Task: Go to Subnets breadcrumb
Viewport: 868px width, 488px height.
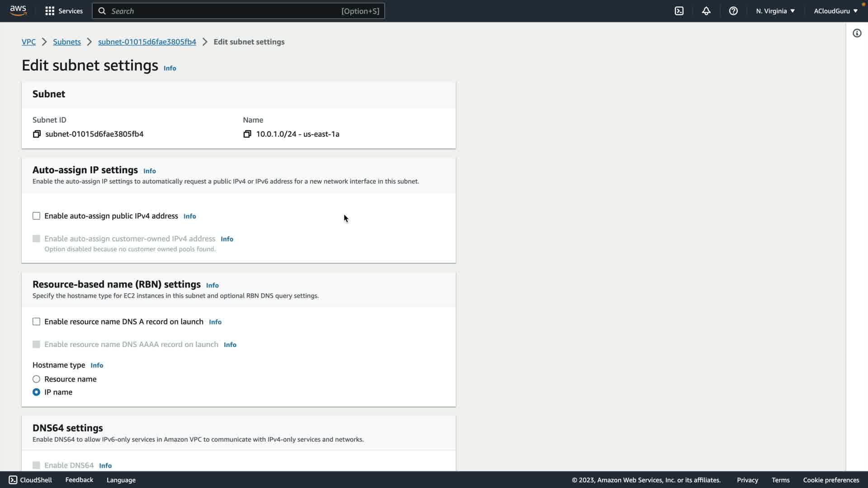Action: click(67, 42)
